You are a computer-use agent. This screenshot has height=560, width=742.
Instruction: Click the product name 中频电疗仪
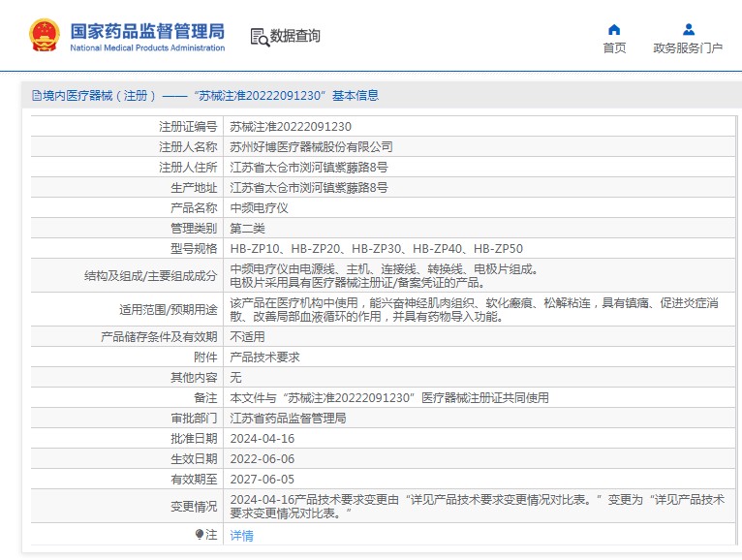pos(259,208)
